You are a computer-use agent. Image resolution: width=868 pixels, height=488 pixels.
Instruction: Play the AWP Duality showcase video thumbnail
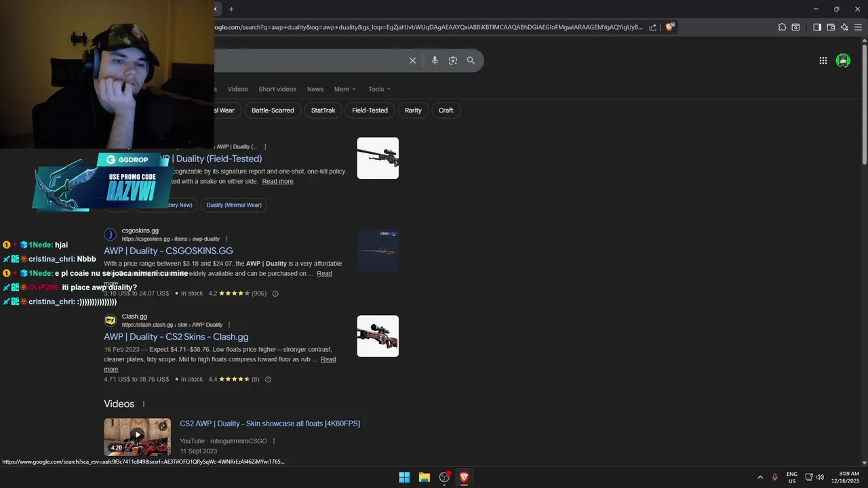pos(137,436)
